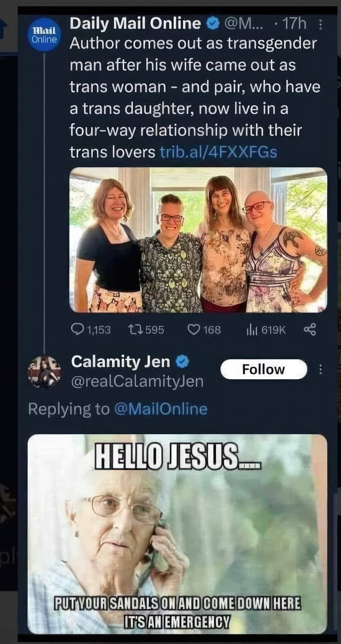The height and width of the screenshot is (644, 341).
Task: Open the @realCalamityJen handle
Action: coord(137,381)
